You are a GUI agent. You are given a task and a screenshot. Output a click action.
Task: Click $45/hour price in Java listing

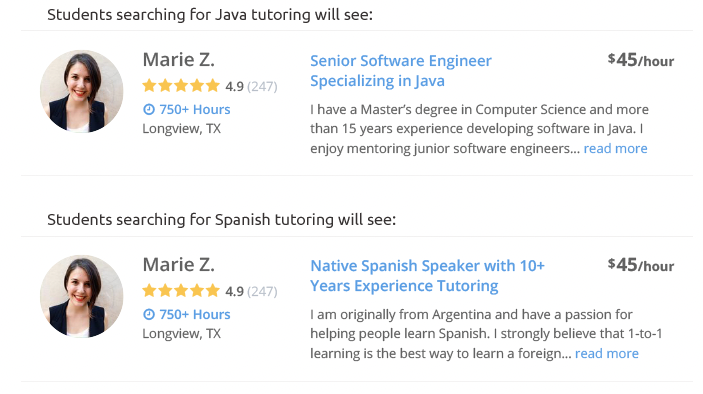(x=641, y=60)
